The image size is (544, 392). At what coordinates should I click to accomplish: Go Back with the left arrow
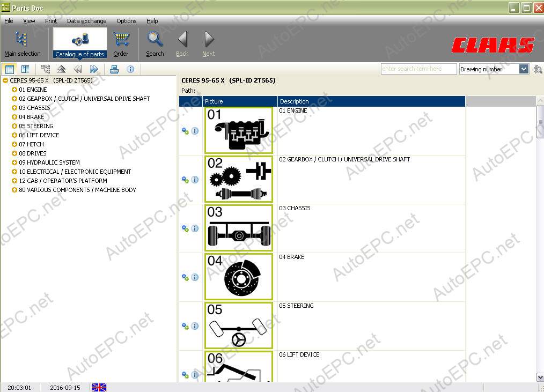(182, 44)
